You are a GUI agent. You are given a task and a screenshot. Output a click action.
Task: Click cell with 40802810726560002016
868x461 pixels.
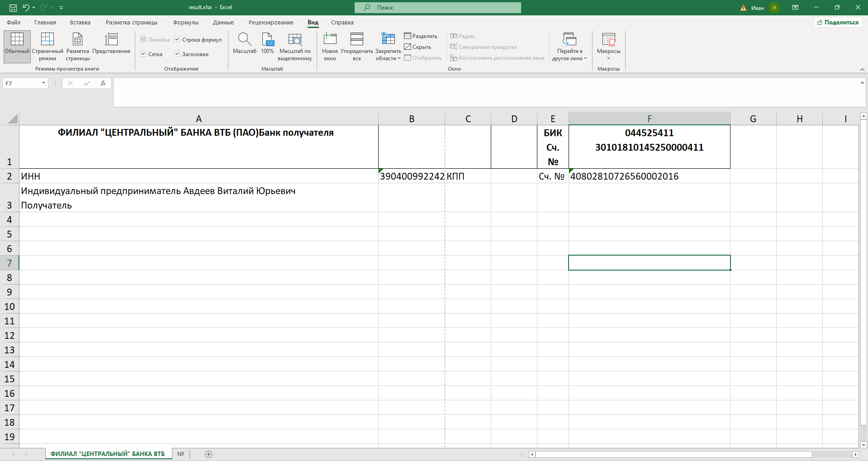(x=650, y=176)
